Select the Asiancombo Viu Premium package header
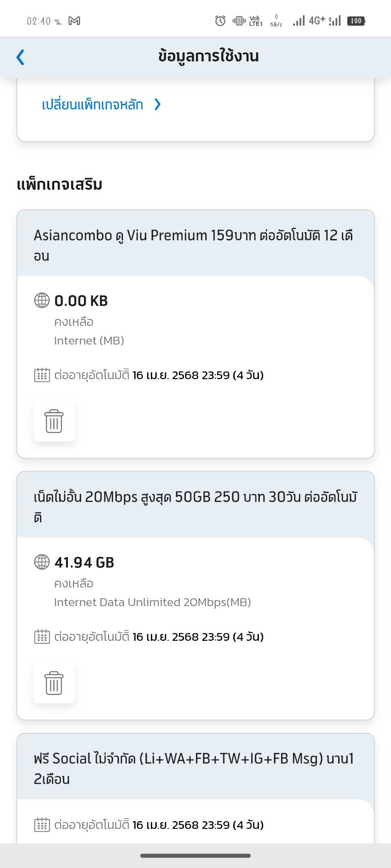 click(x=195, y=245)
